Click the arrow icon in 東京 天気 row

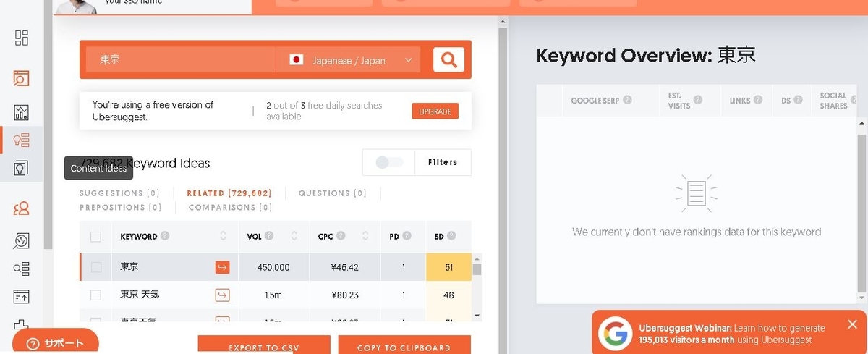tap(223, 295)
